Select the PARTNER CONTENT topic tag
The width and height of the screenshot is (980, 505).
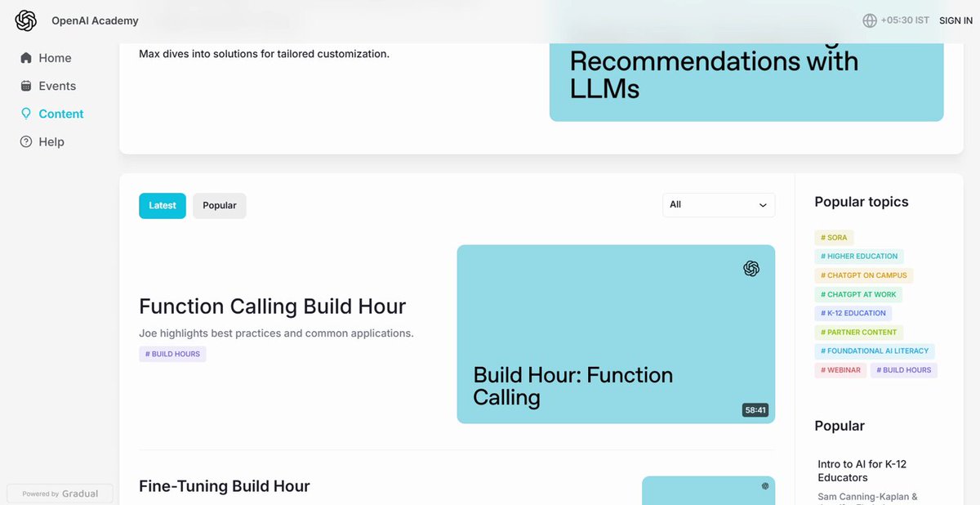(859, 333)
